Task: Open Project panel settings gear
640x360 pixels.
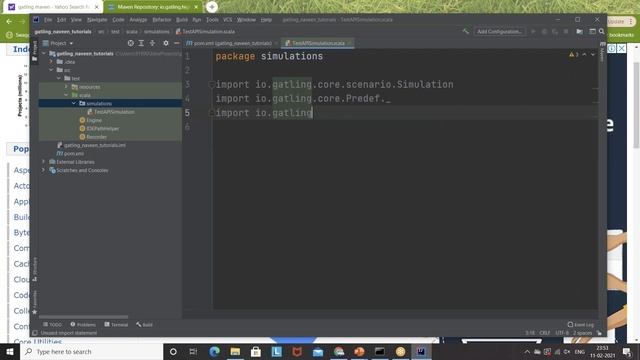Action: point(166,43)
